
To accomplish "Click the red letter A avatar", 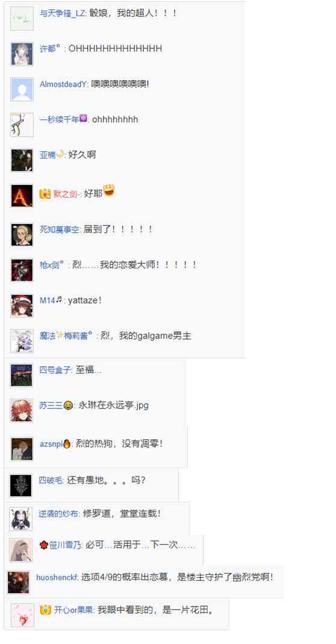I will [x=22, y=196].
